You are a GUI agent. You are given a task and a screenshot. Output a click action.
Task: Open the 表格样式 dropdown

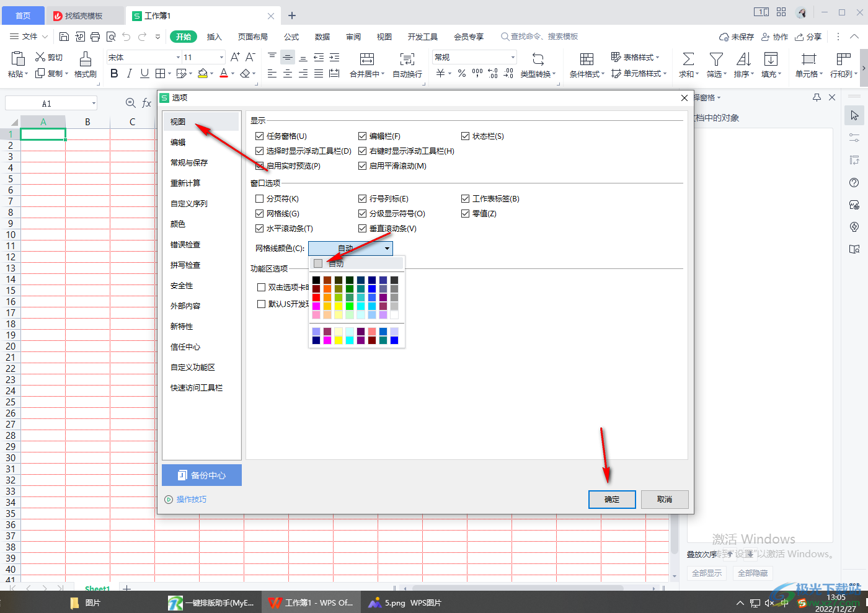[x=635, y=57]
